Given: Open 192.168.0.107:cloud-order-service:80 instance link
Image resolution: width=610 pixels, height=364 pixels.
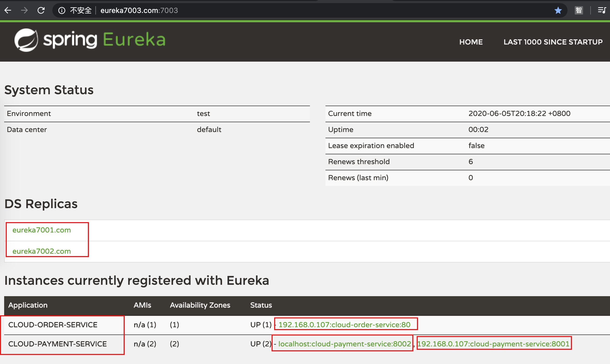Looking at the screenshot, I should pyautogui.click(x=344, y=325).
